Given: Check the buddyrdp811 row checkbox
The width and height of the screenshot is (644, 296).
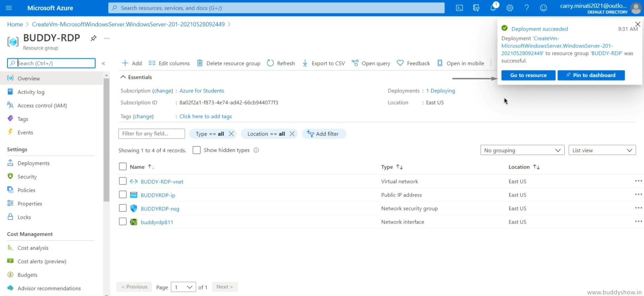Looking at the screenshot, I should click(x=123, y=222).
